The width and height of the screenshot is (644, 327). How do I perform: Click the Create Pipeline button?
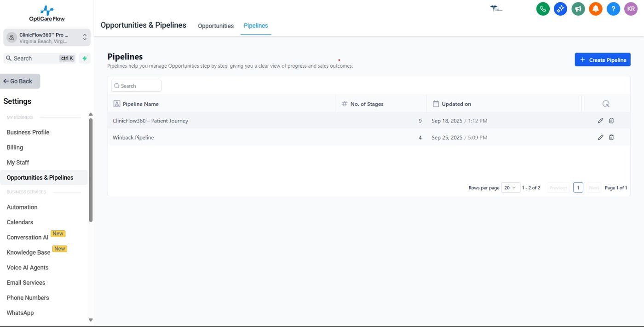pyautogui.click(x=603, y=60)
